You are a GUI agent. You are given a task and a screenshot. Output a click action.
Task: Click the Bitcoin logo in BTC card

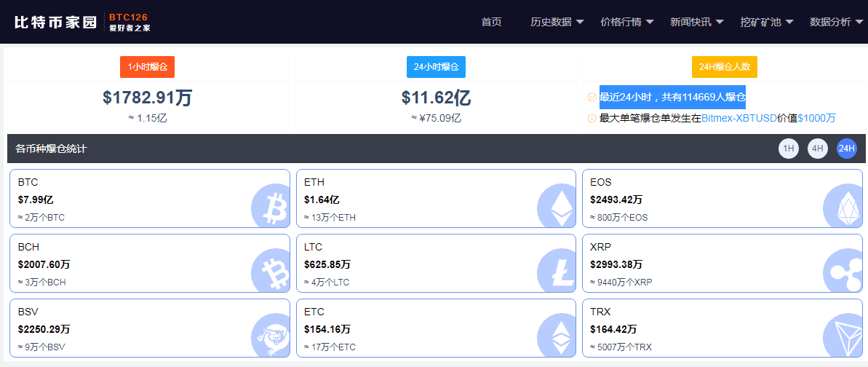270,206
